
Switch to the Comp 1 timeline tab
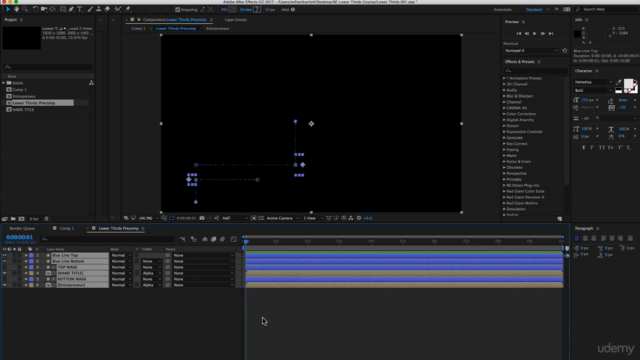(x=67, y=229)
